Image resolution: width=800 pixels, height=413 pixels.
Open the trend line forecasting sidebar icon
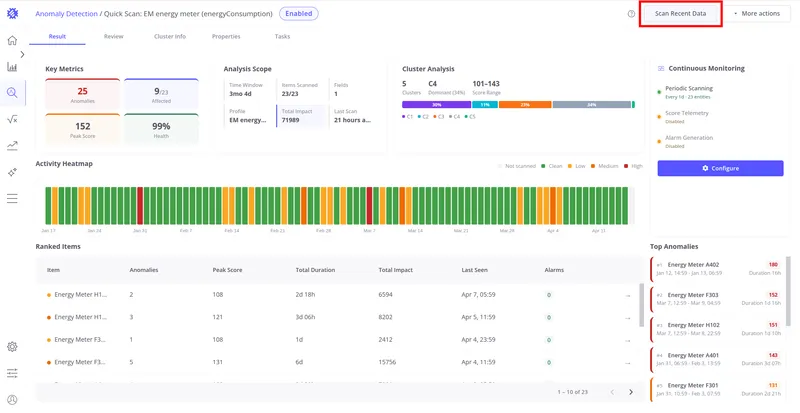[x=12, y=146]
